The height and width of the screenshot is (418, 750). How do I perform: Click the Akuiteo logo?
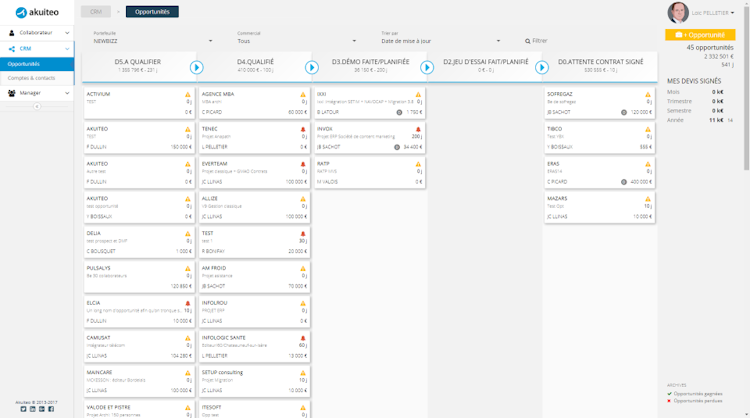(37, 12)
